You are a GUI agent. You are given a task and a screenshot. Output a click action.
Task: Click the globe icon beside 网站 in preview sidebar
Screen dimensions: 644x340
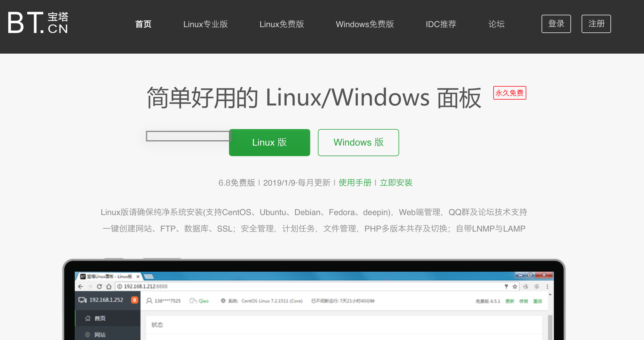[88, 334]
